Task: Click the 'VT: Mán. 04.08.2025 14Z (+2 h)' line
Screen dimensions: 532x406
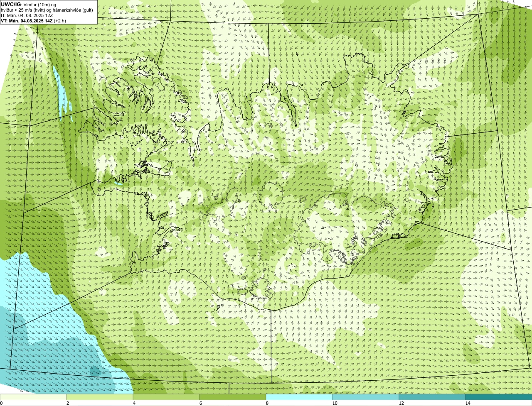Action: (33, 21)
